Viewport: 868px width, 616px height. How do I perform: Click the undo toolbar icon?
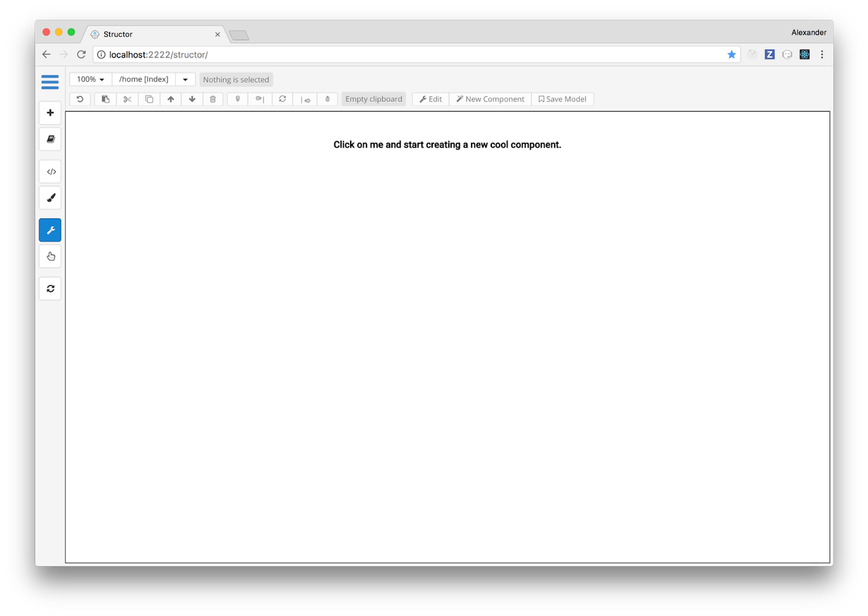tap(80, 99)
